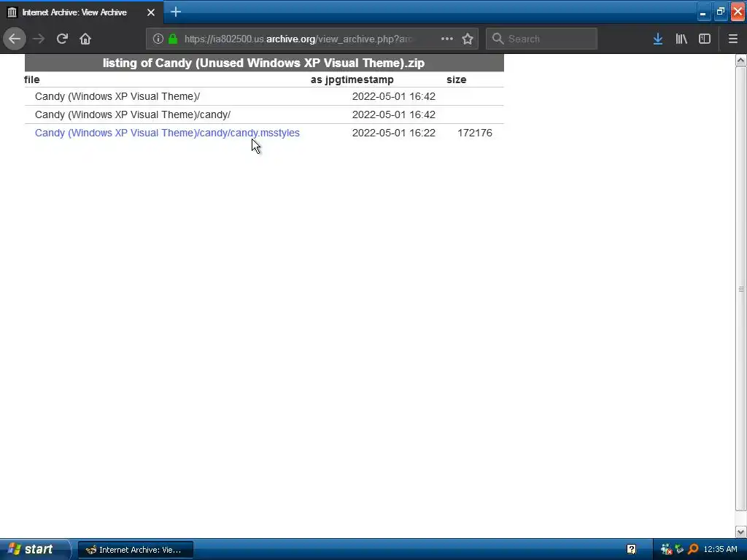Go back to the previous page
Viewport: 747px width, 560px height.
[x=15, y=39]
